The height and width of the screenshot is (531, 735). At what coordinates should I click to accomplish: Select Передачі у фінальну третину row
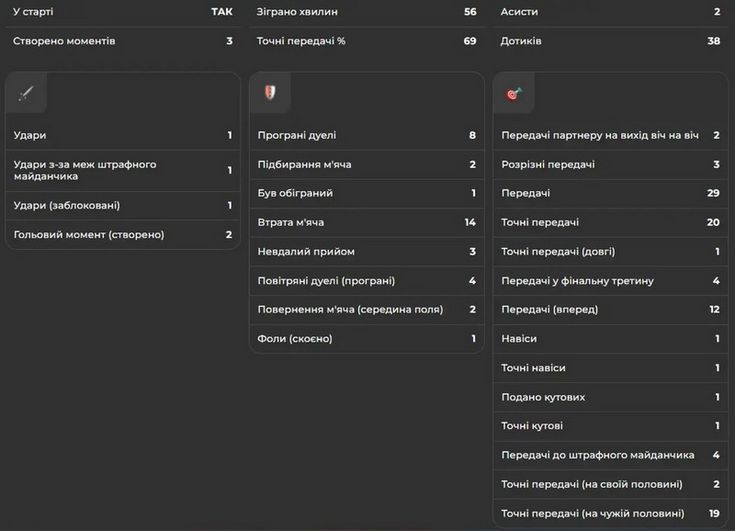point(610,281)
